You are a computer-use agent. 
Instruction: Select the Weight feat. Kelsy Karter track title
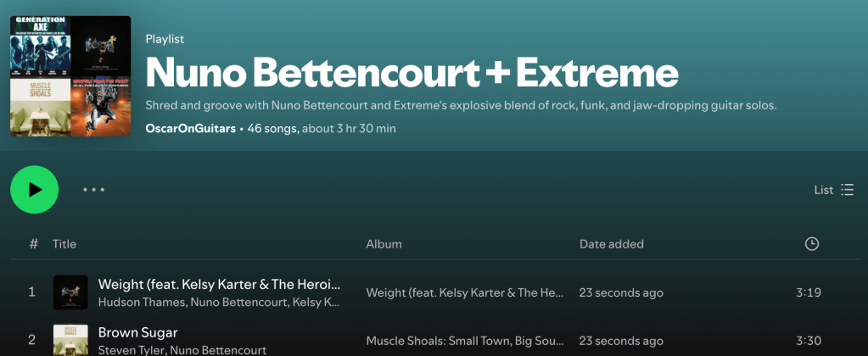click(x=219, y=284)
